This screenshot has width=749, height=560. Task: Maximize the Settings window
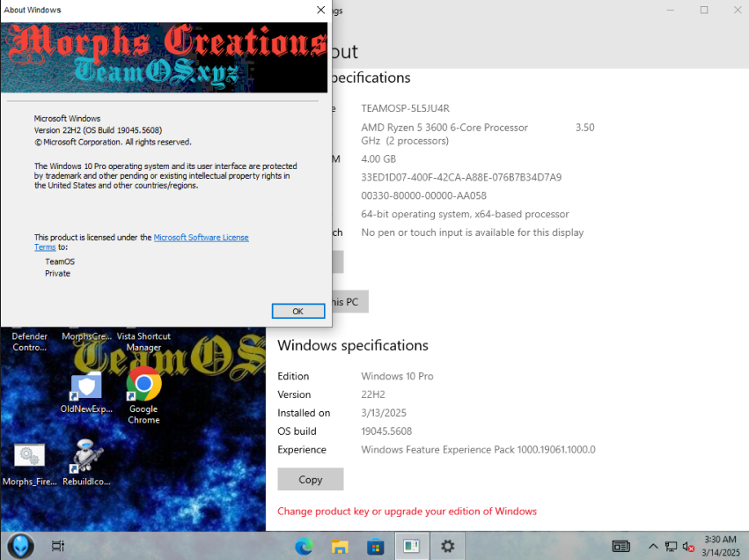pyautogui.click(x=703, y=10)
